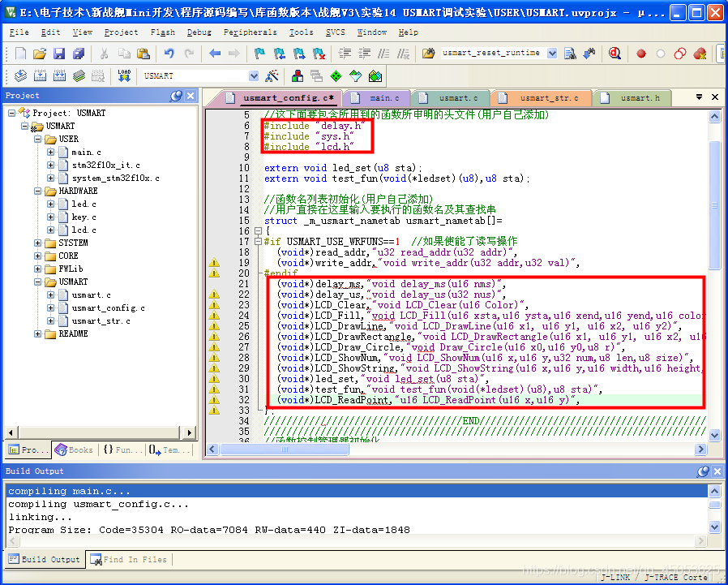Click the Kill All Breakpoints icon
This screenshot has height=585, width=728.
point(700,54)
